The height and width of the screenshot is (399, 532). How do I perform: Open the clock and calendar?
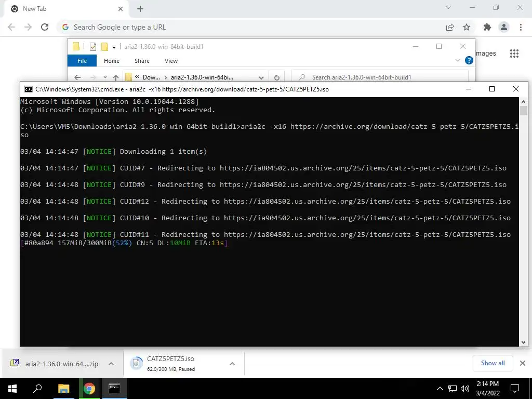point(487,389)
